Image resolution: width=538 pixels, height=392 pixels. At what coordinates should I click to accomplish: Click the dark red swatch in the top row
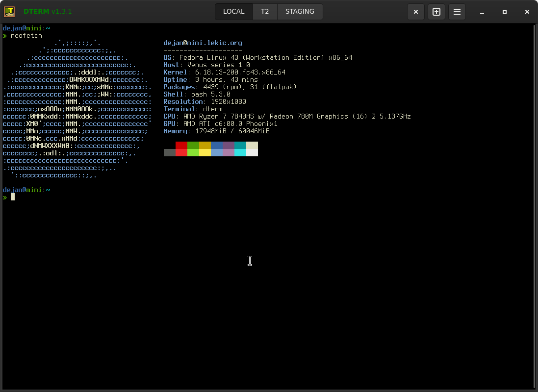pyautogui.click(x=181, y=146)
